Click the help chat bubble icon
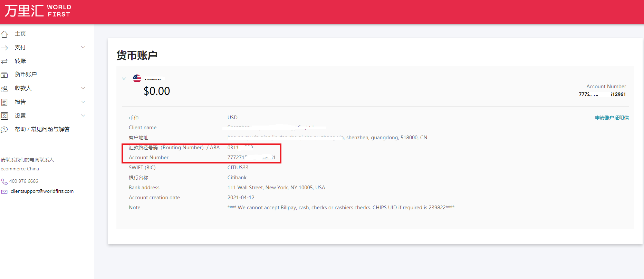This screenshot has width=644, height=279. coord(4,130)
